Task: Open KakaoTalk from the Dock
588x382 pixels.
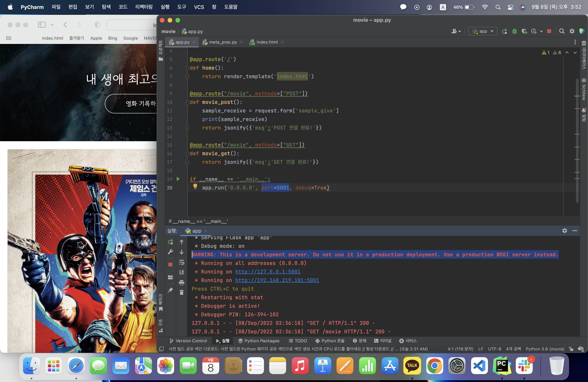Action: [x=412, y=365]
